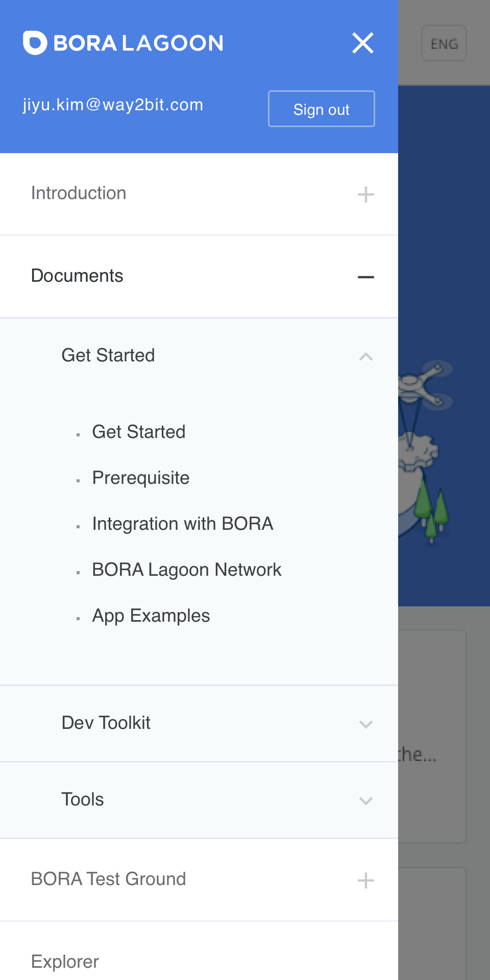This screenshot has width=490, height=980.
Task: Click the jiyu.kim@way2bit.com account email
Action: pos(113,105)
